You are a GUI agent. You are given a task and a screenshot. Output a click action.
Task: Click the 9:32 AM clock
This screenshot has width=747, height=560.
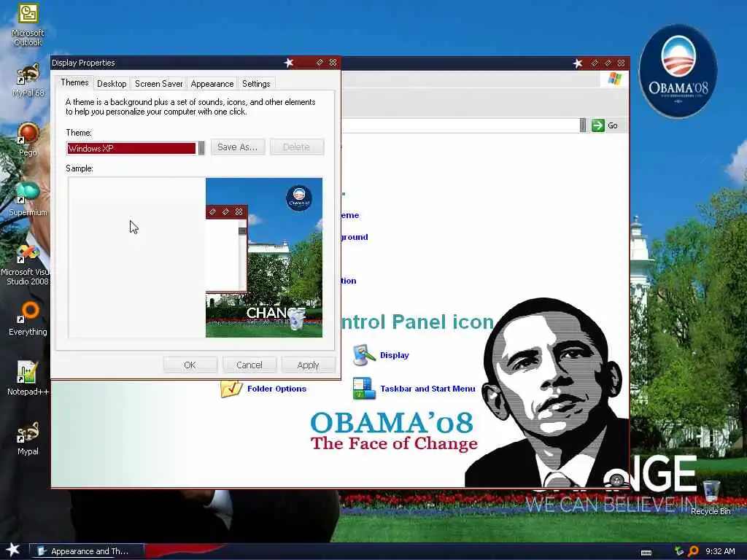point(720,551)
